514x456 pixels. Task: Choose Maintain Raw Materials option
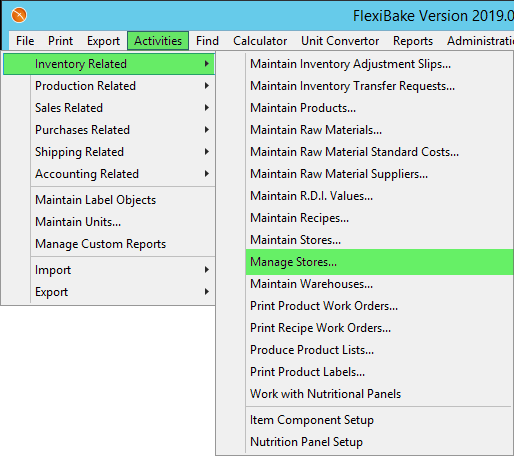coord(379,130)
